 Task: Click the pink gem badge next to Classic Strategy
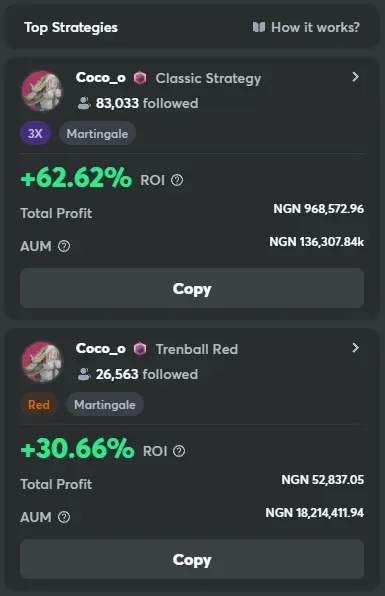pos(140,78)
